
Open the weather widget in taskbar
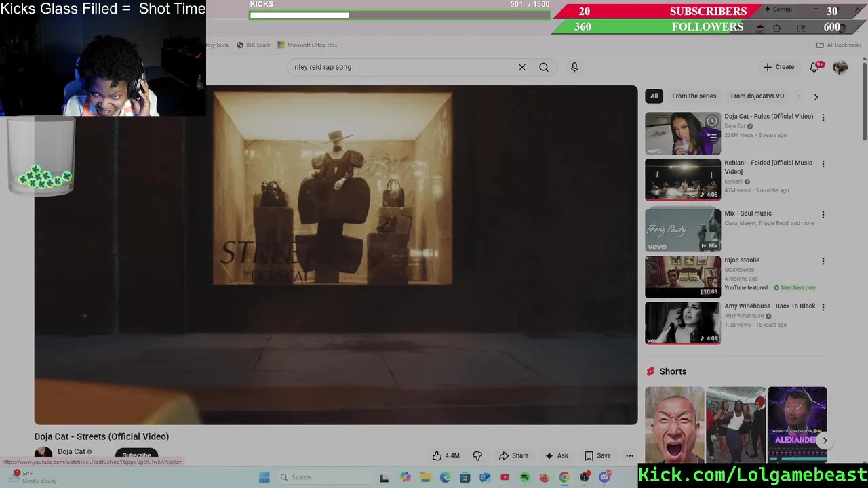coord(34,477)
